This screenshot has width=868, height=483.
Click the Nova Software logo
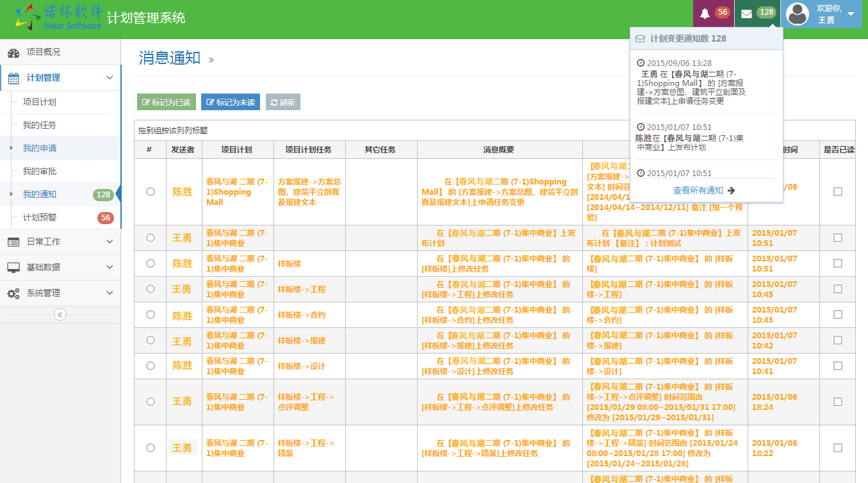tap(59, 17)
